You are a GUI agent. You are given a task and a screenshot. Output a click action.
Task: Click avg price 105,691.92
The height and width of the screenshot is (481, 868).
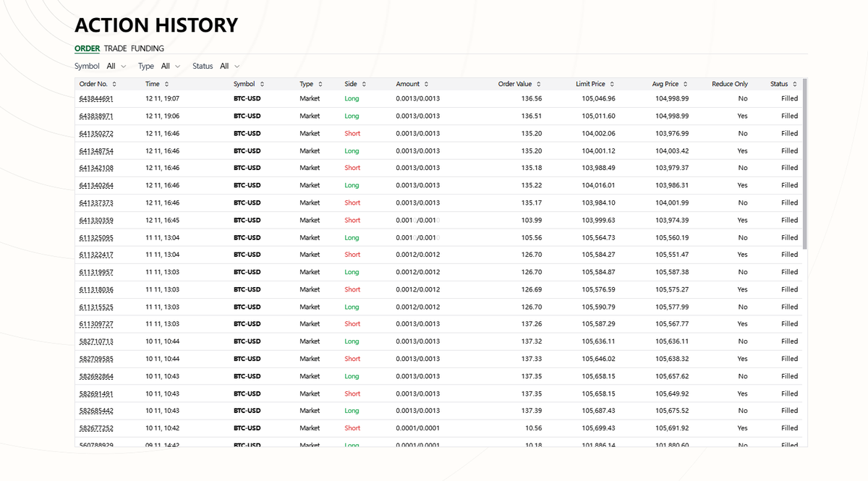point(672,428)
